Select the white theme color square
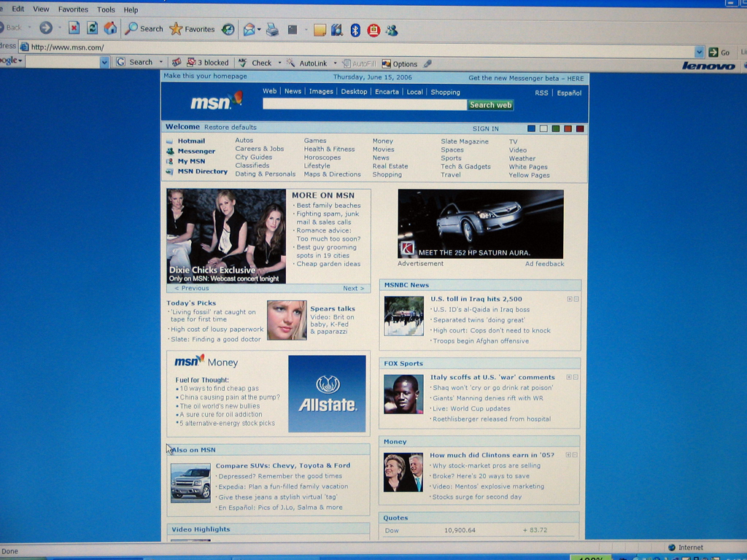 click(543, 128)
